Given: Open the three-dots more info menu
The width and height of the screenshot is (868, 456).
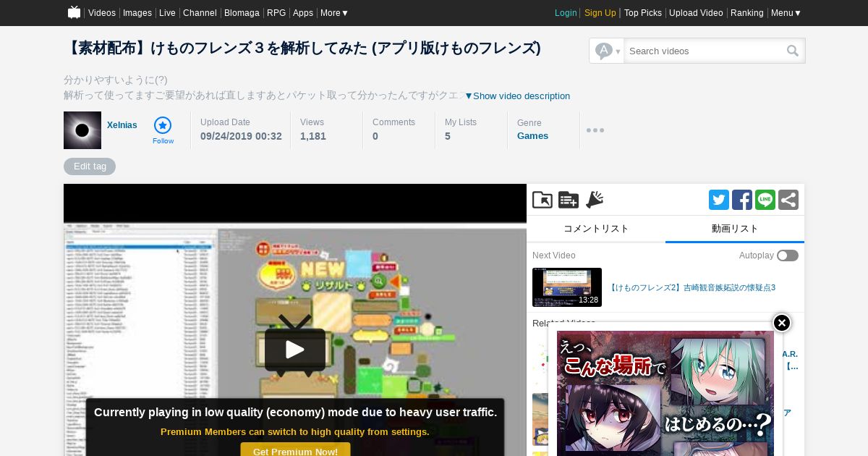Looking at the screenshot, I should coord(595,130).
